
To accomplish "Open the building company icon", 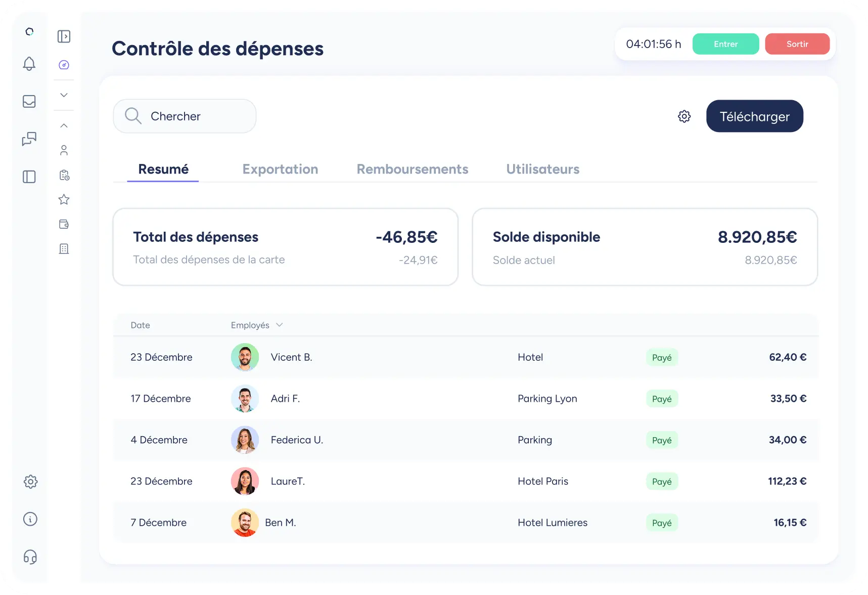I will point(64,249).
